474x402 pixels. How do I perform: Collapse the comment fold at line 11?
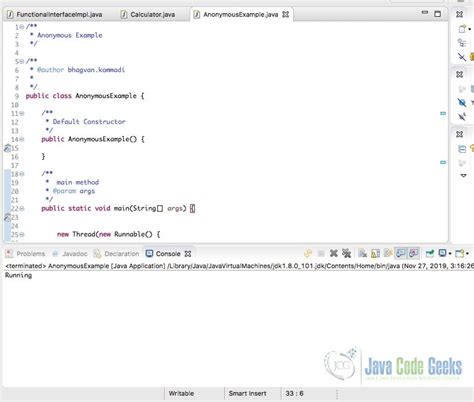tap(22, 113)
